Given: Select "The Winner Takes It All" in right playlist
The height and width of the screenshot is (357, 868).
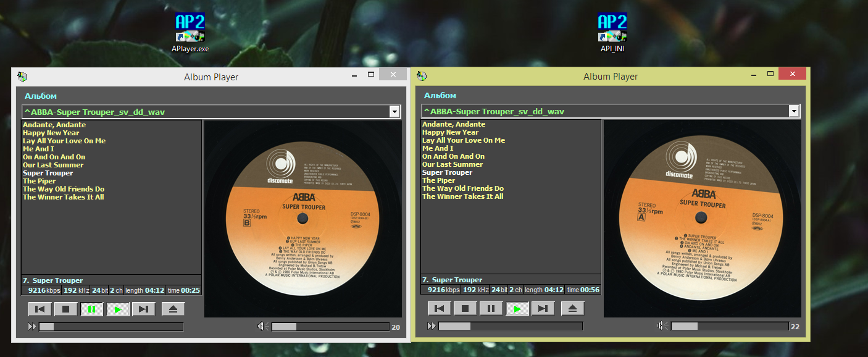Looking at the screenshot, I should coord(462,196).
